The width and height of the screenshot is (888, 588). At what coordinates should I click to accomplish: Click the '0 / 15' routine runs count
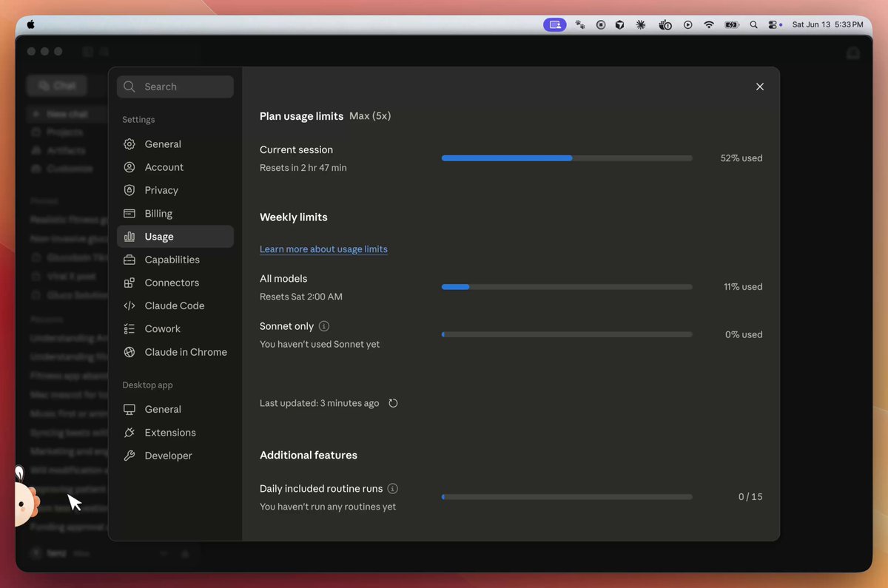(x=750, y=497)
